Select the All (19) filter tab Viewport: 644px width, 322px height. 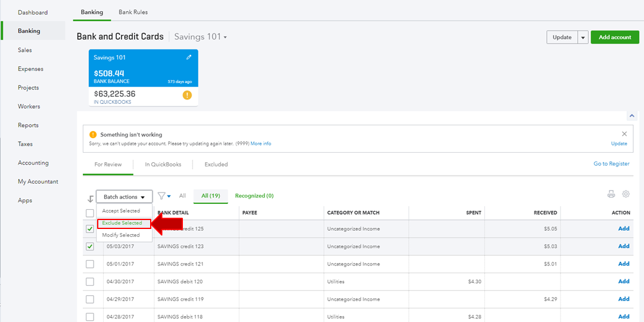pyautogui.click(x=211, y=196)
